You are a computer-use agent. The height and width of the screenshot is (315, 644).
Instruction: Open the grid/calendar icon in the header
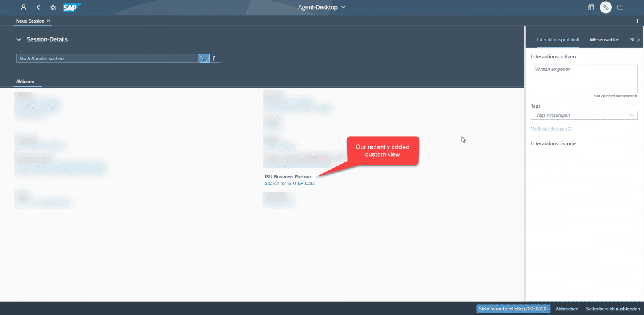(591, 7)
